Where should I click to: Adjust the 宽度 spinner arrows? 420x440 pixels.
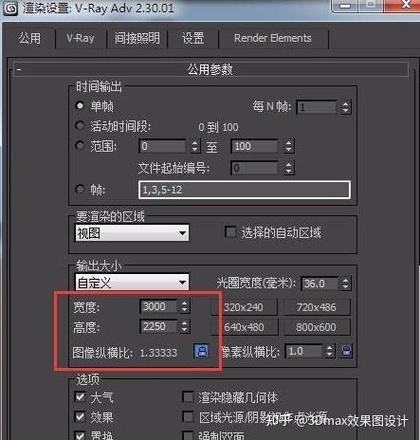(x=184, y=307)
